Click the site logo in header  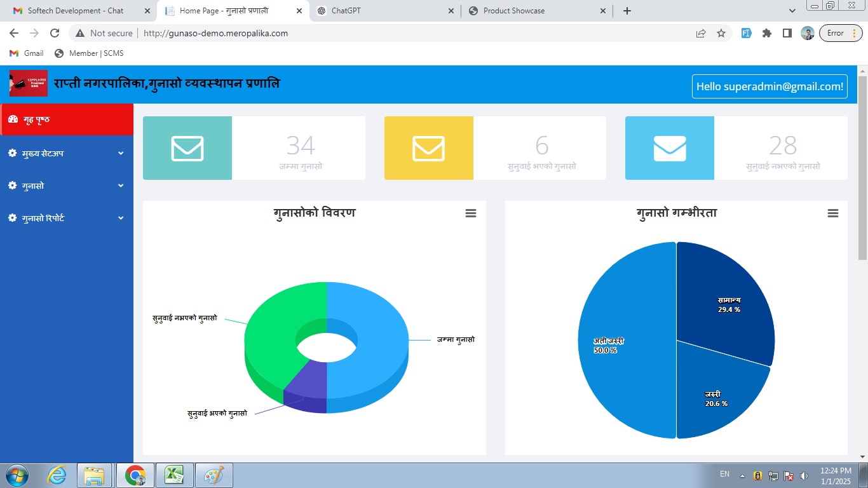pyautogui.click(x=29, y=84)
